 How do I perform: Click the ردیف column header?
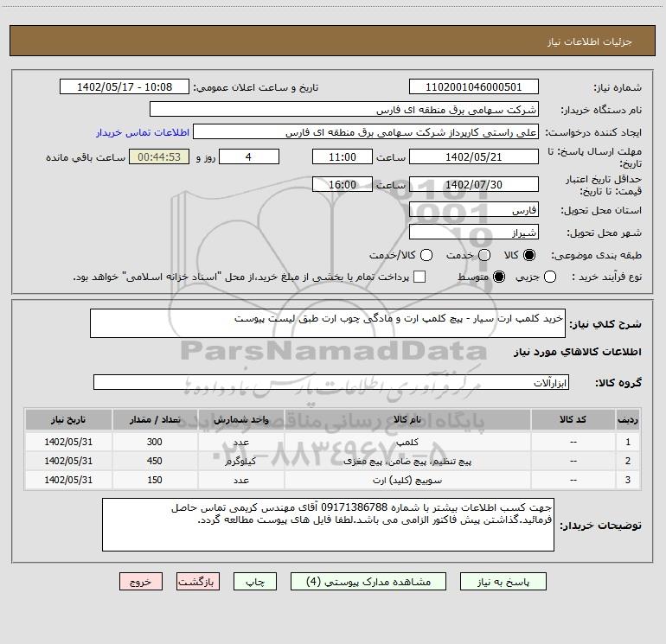pyautogui.click(x=628, y=419)
